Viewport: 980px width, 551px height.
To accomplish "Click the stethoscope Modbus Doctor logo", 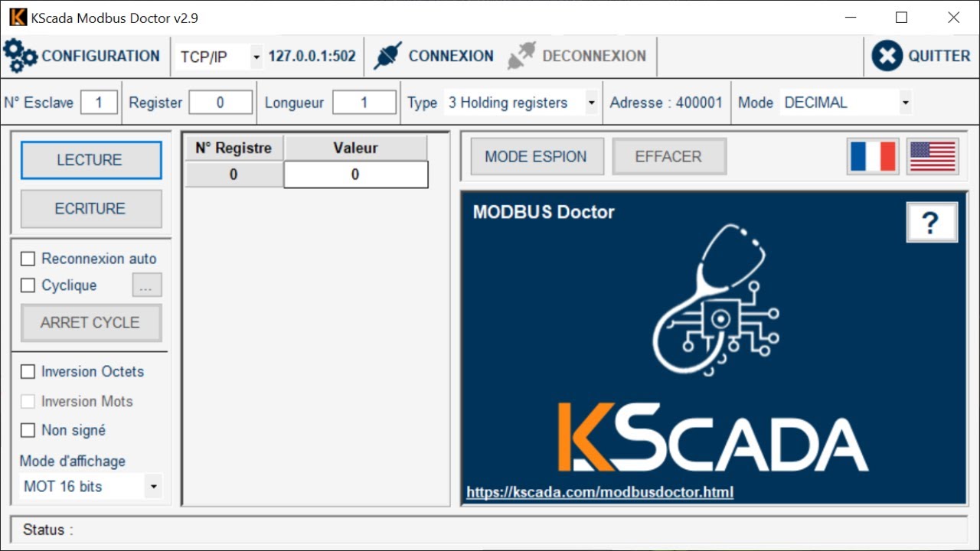I will 716,301.
